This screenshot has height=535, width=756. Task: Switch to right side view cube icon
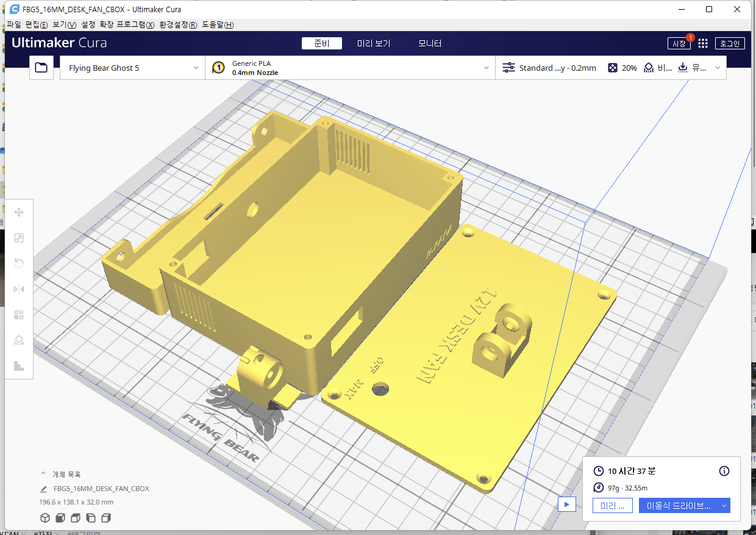click(x=106, y=518)
